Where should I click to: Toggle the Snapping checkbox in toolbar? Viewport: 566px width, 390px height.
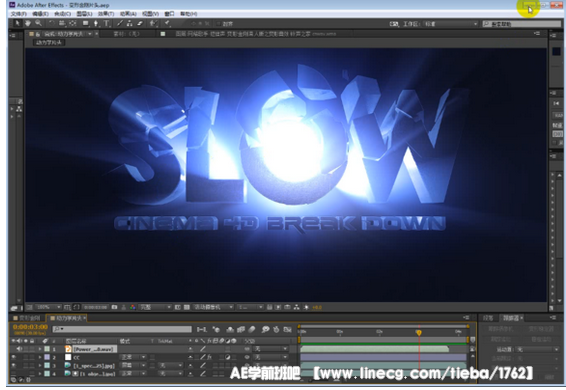(x=218, y=24)
